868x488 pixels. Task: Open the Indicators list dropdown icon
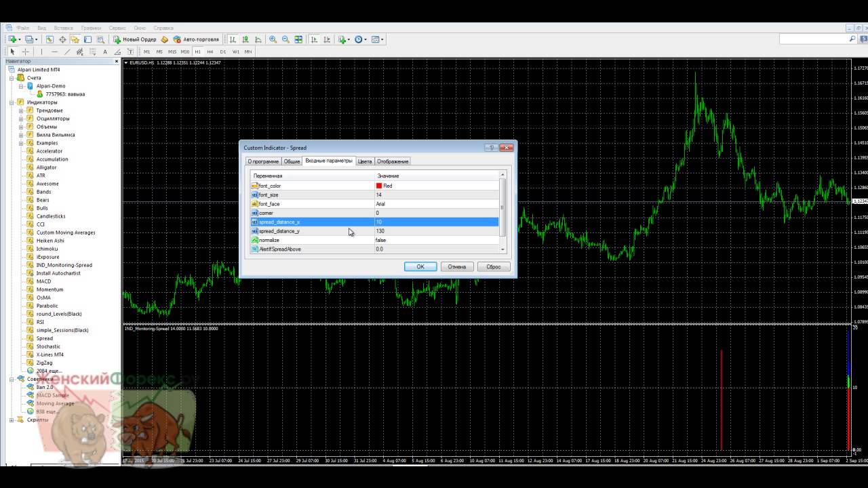click(344, 39)
